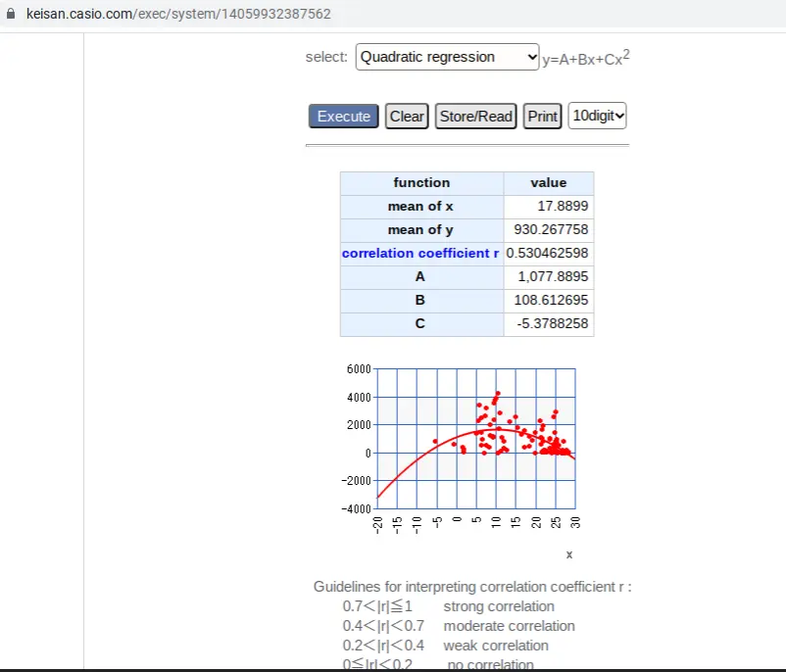Click the 'select:' label
The image size is (786, 672).
pos(326,57)
